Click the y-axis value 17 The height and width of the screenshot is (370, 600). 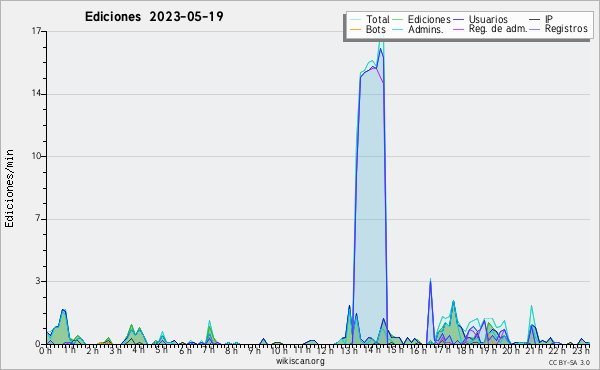[x=36, y=31]
